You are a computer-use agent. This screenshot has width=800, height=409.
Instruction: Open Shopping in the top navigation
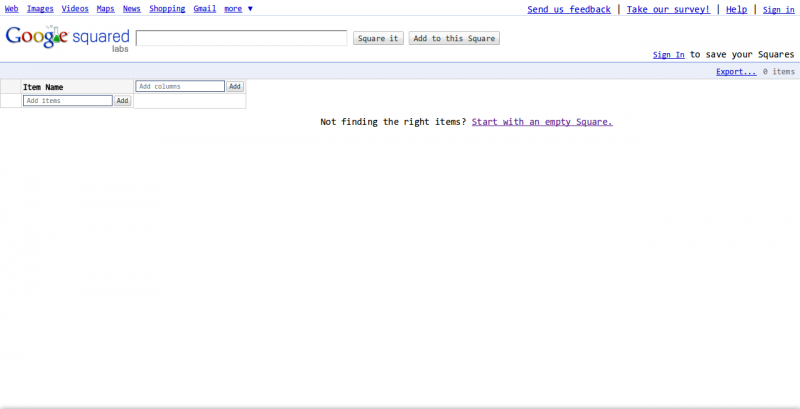167,9
